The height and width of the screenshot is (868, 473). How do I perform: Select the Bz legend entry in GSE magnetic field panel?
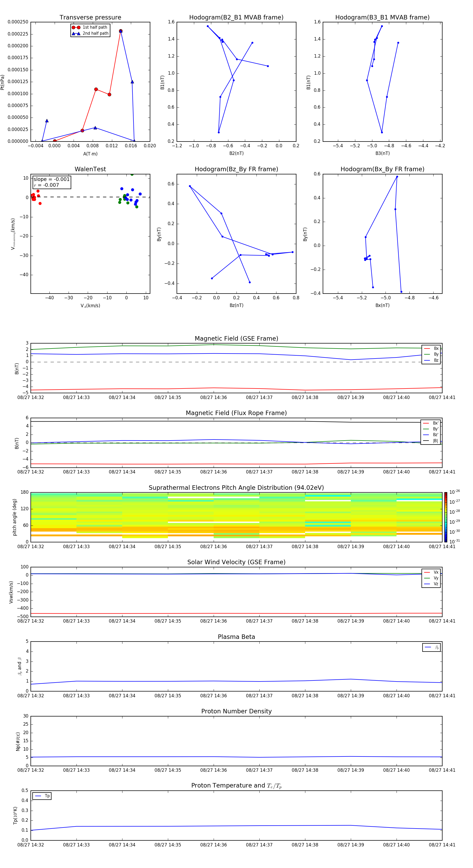[x=431, y=360]
